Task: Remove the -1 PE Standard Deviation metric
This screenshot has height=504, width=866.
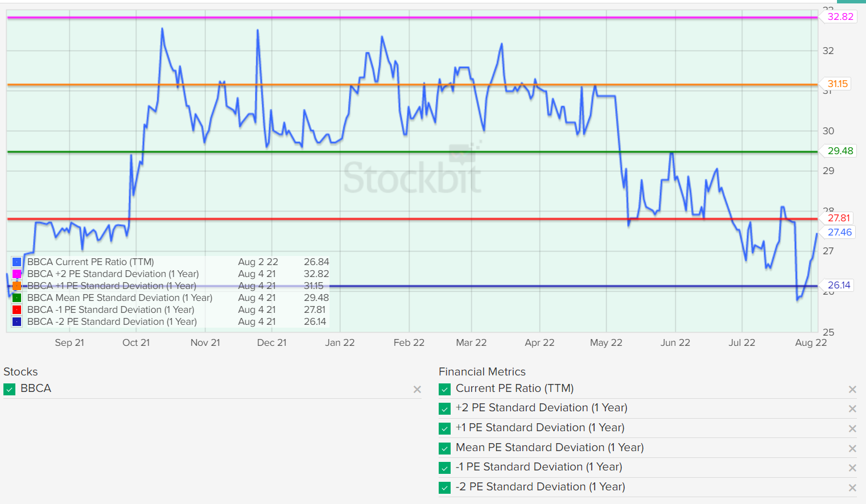Action: pyautogui.click(x=852, y=468)
